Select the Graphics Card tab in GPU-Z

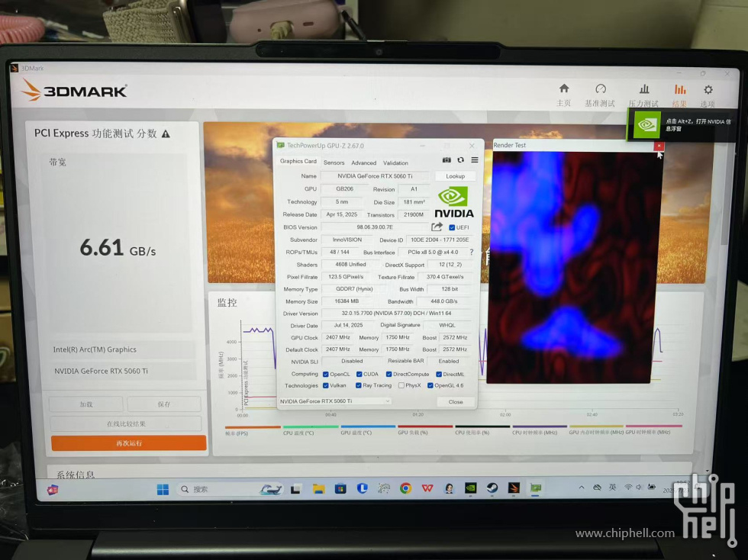[298, 161]
